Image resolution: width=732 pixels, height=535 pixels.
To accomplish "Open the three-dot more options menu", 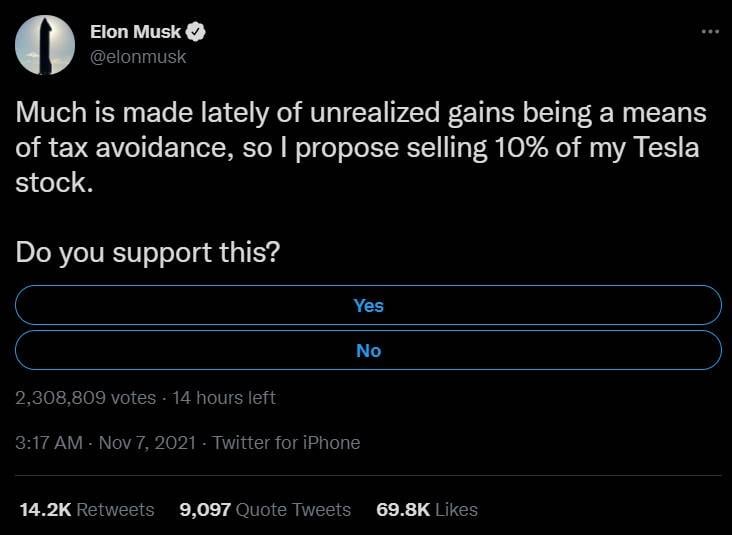I will pos(711,32).
